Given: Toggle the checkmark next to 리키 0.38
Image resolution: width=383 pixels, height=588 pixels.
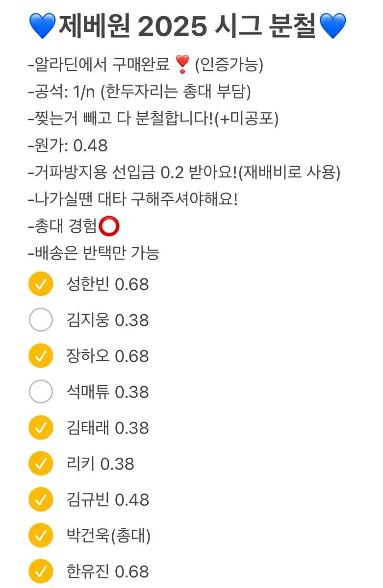Looking at the screenshot, I should [x=41, y=464].
